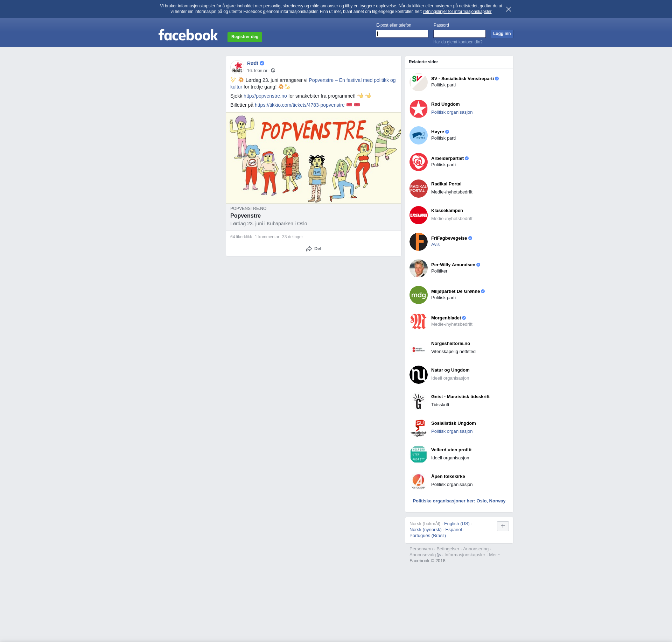Viewport: 672px width, 642px height.
Task: Open the Rødt page name link
Action: (x=253, y=63)
